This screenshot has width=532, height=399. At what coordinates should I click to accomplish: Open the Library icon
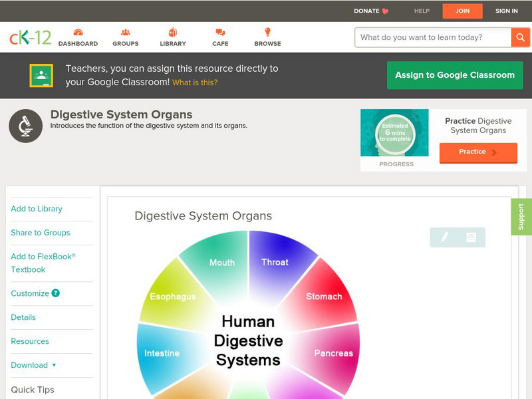tap(172, 32)
